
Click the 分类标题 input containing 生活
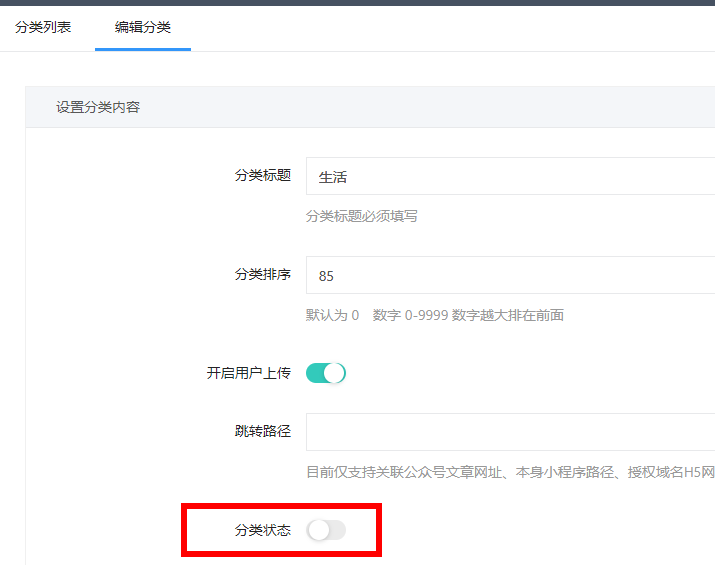pyautogui.click(x=510, y=176)
